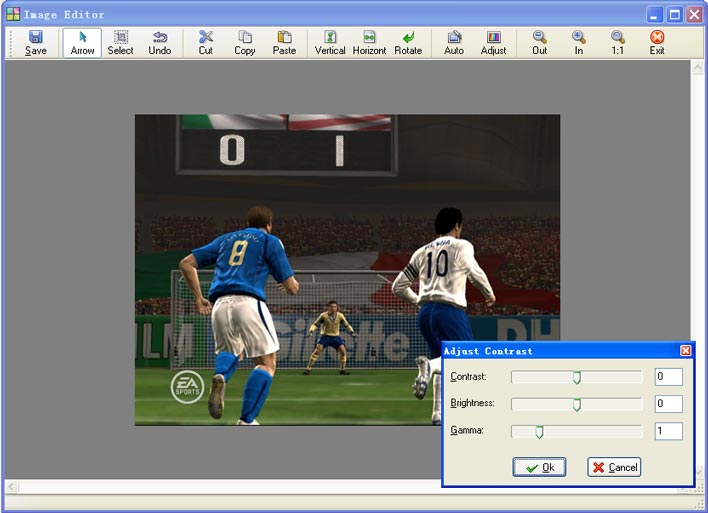
Task: Activate the Arrow pointer tool
Action: 82,43
